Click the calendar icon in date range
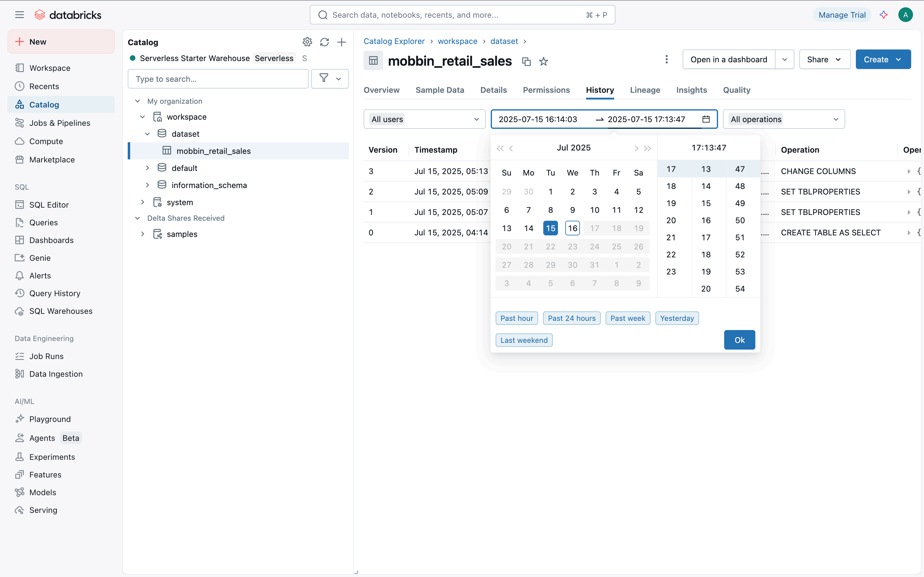 click(x=706, y=119)
